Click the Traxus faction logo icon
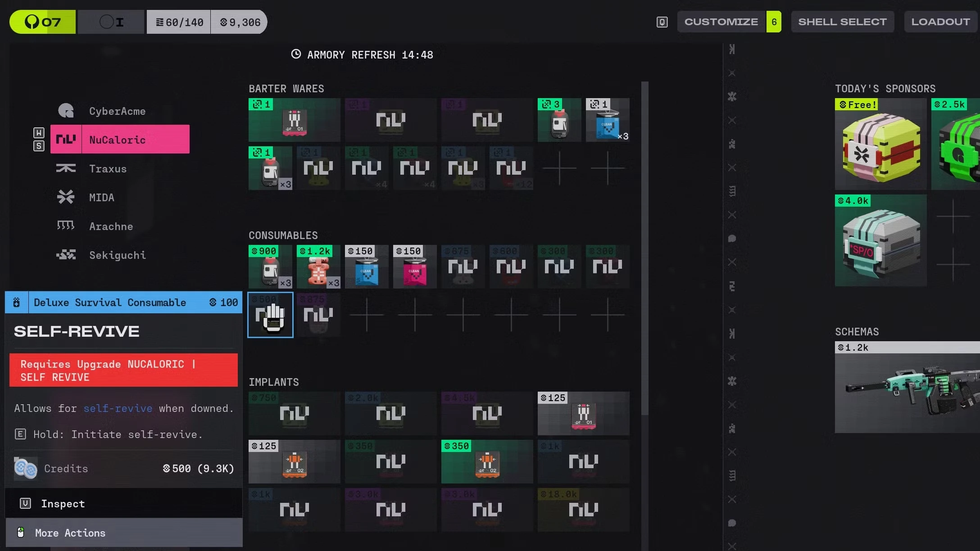The width and height of the screenshot is (980, 551). pos(66,168)
